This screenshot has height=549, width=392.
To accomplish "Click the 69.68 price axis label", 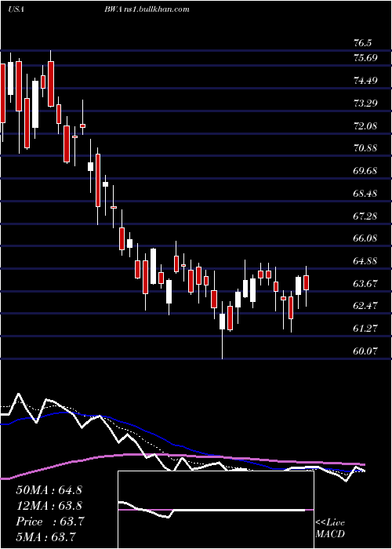I will click(x=366, y=171).
